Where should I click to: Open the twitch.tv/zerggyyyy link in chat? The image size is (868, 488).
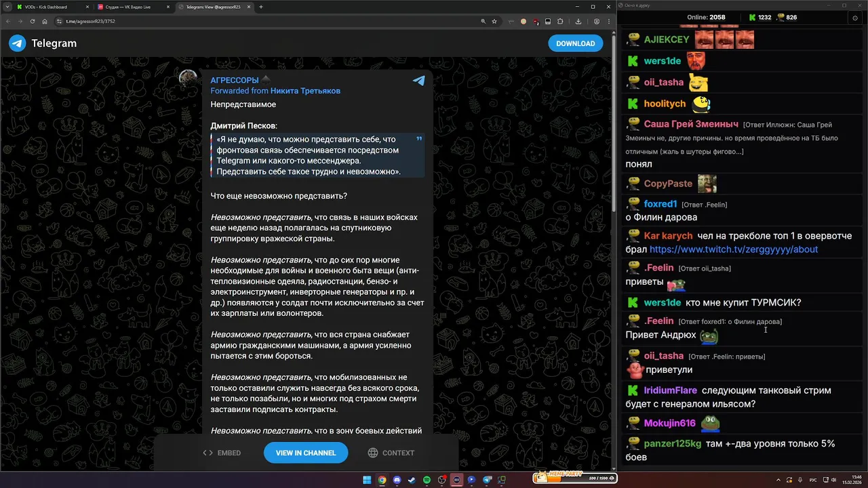tap(734, 249)
